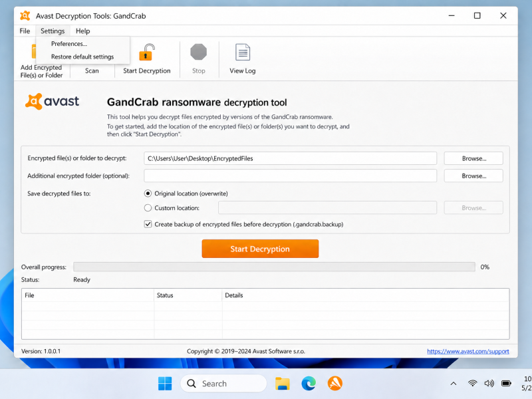Viewport: 532px width, 399px height.
Task: Open the Windows Start menu
Action: pyautogui.click(x=165, y=384)
